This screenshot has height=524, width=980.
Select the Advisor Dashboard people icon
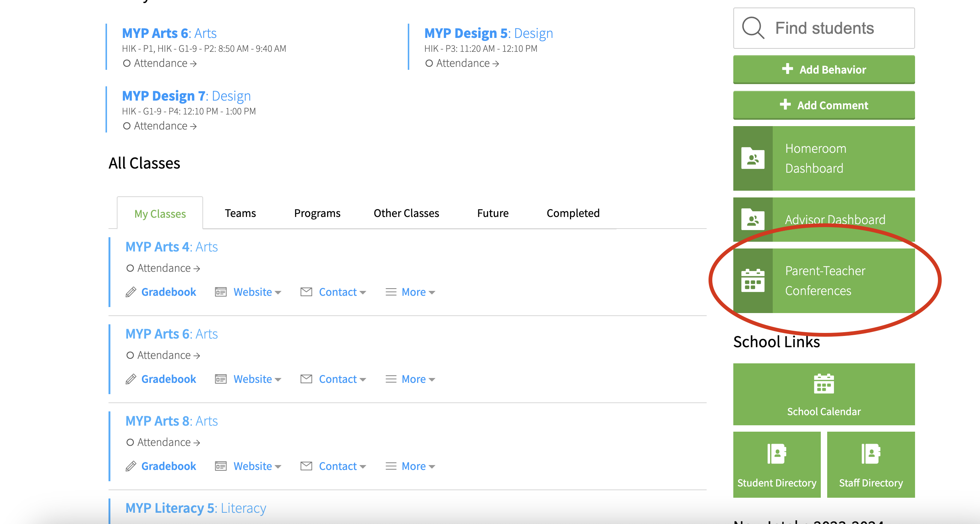tap(753, 220)
